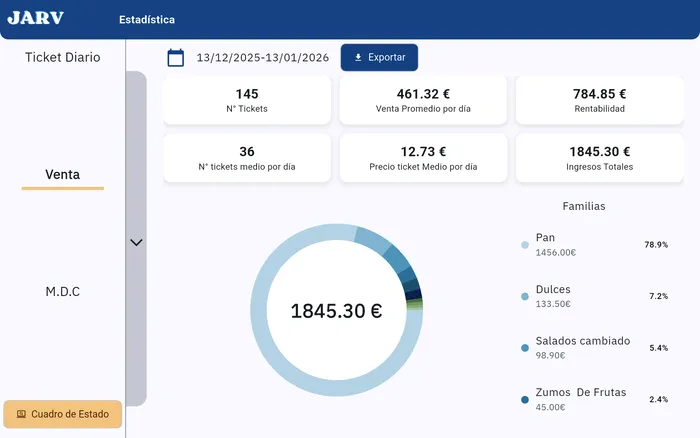
Task: Click the date range 13/12/2025-13/01/2026
Action: [x=262, y=58]
